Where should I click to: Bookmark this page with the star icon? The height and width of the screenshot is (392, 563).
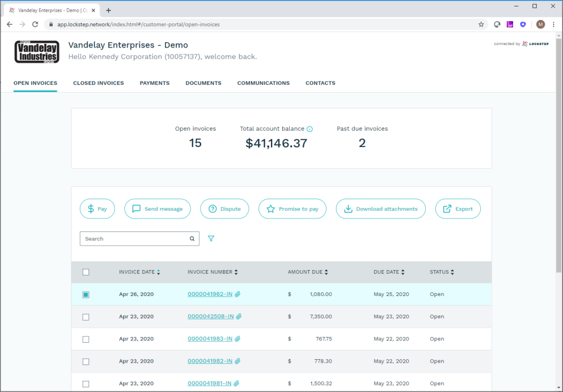point(481,25)
